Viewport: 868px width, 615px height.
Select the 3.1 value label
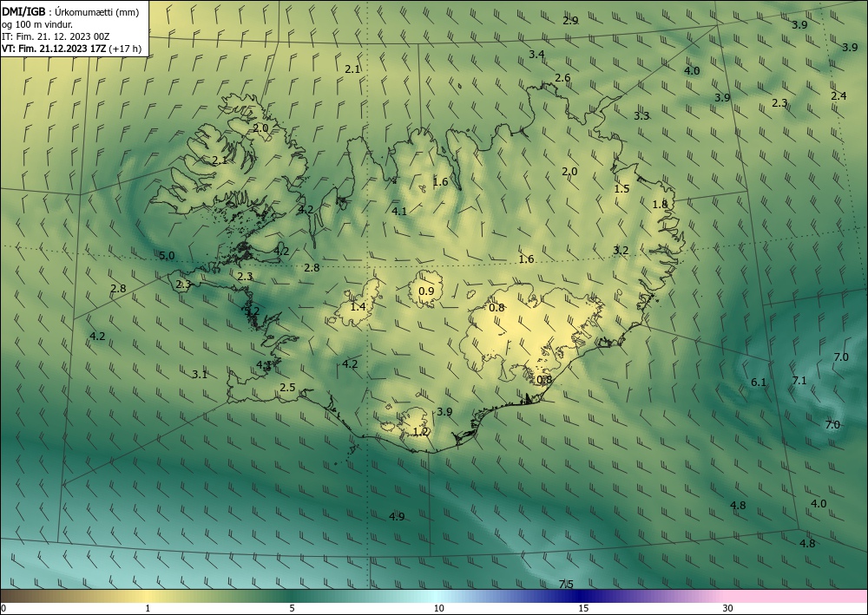200,375
